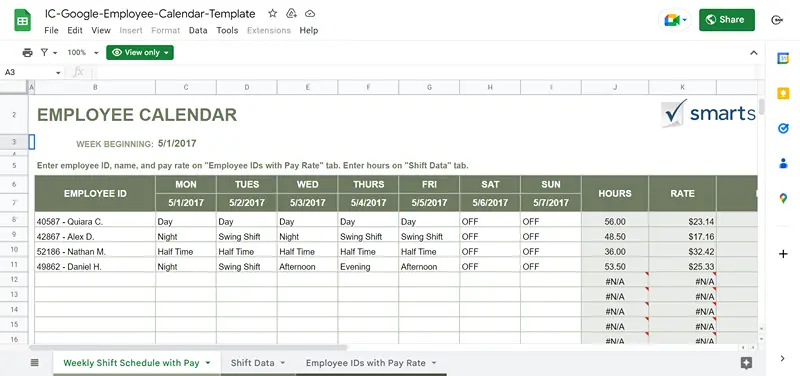Open Contacts side panel
The width and height of the screenshot is (800, 376).
point(783,163)
